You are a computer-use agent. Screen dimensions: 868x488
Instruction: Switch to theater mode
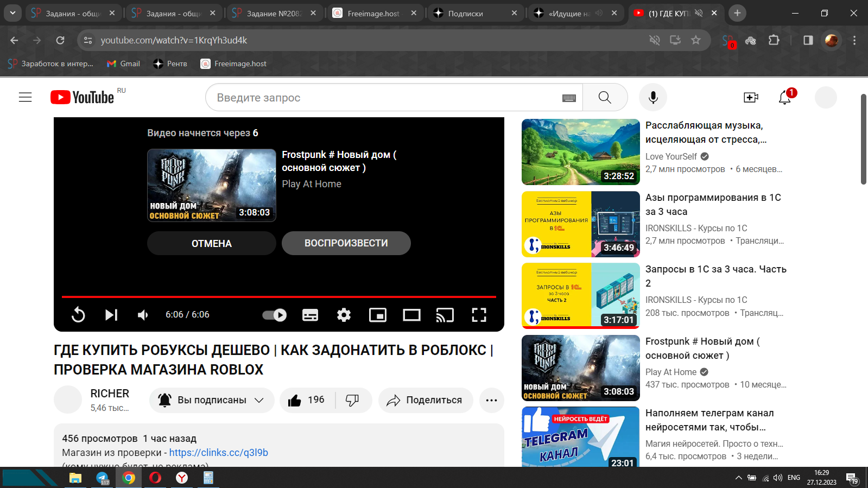tap(411, 315)
